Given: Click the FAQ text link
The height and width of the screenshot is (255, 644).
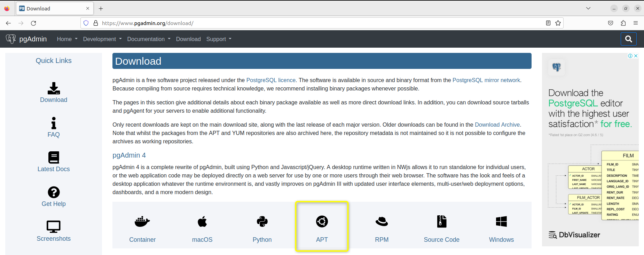Looking at the screenshot, I should (54, 135).
